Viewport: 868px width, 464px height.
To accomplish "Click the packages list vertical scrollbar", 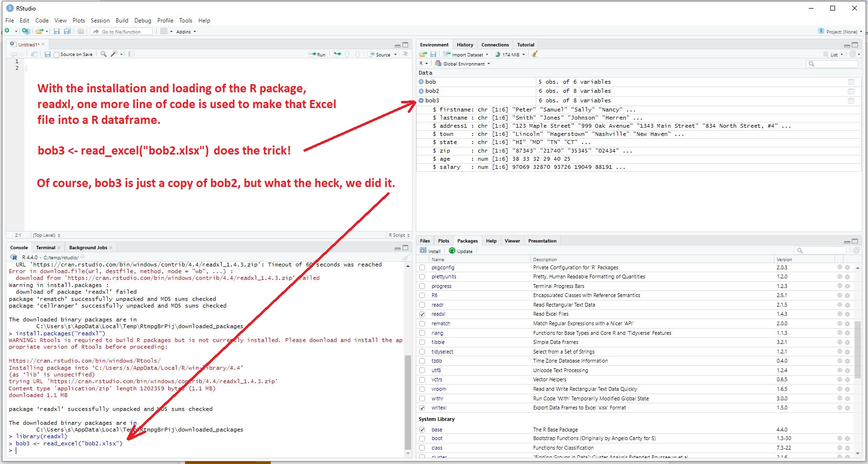I will (x=857, y=349).
